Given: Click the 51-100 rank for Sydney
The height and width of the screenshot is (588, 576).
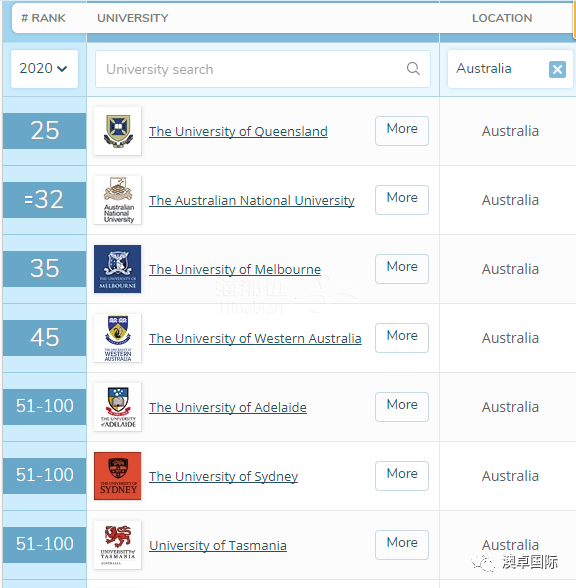Looking at the screenshot, I should 45,476.
